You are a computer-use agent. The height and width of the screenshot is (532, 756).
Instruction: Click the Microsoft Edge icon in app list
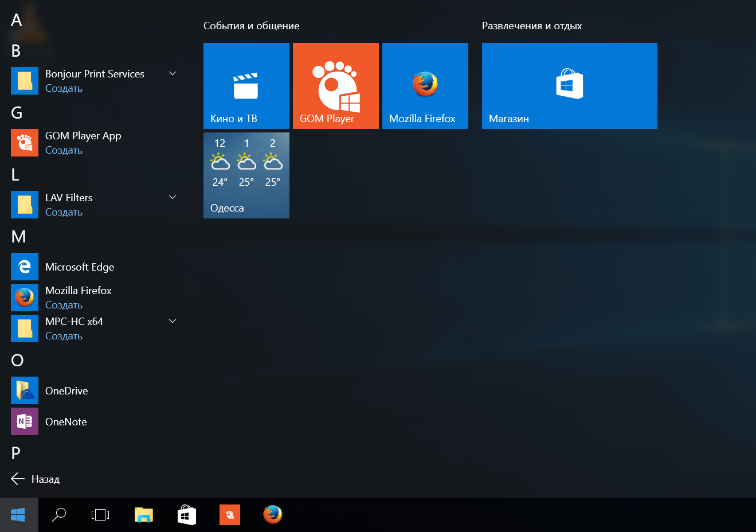click(25, 267)
